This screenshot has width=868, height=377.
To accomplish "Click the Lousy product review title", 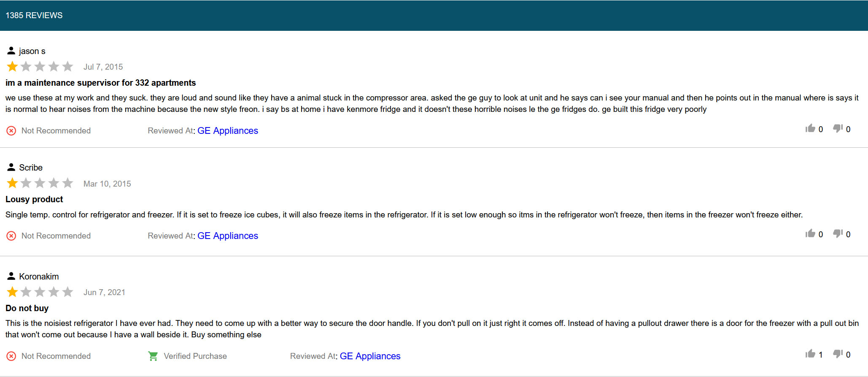I will point(34,199).
